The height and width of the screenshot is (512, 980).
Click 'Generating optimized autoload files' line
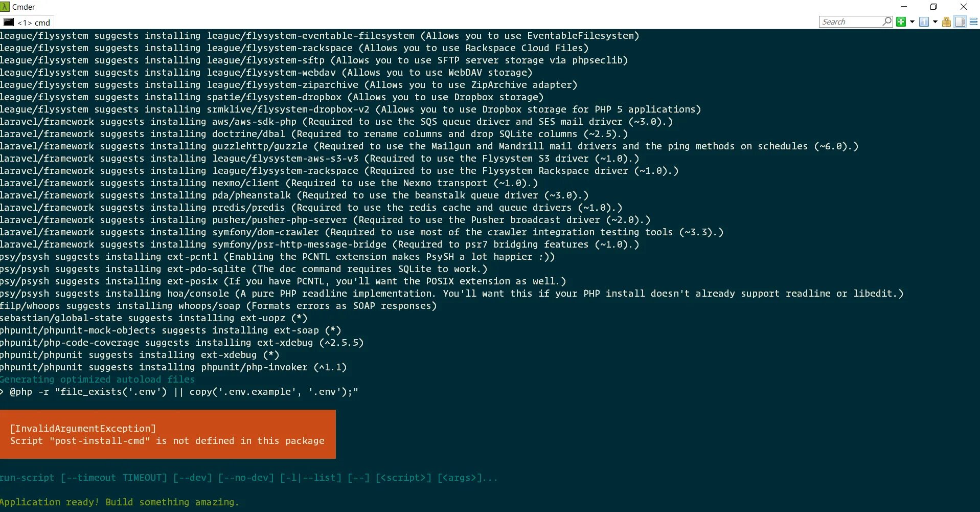coord(97,380)
